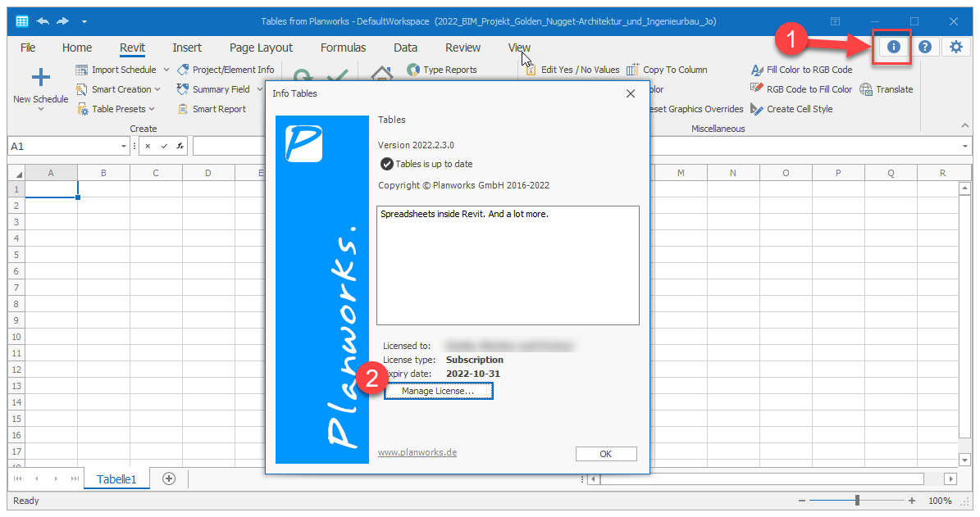The image size is (980, 517).
Task: Go to the last sheet with navigation arrow
Action: click(x=75, y=479)
